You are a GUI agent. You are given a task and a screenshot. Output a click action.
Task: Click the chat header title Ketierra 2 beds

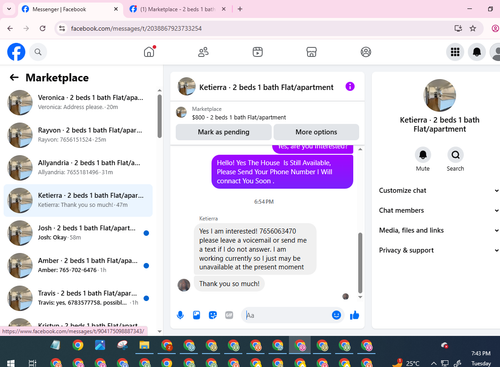click(266, 87)
